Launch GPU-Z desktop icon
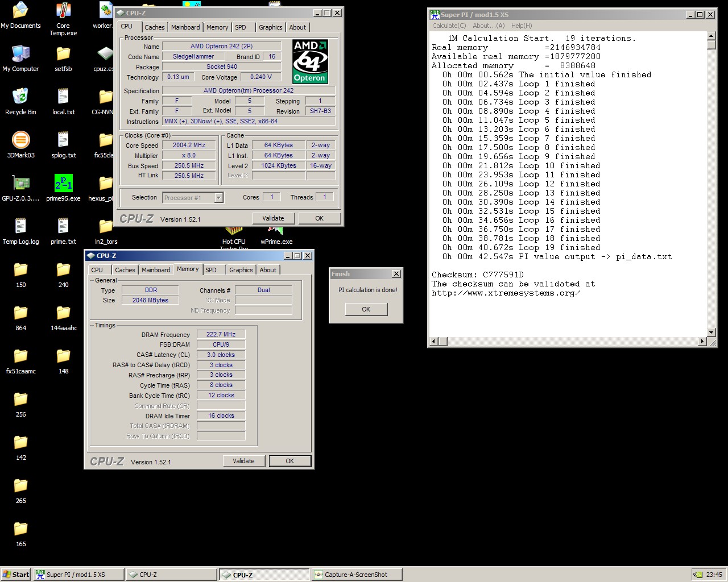728x582 pixels. click(20, 188)
